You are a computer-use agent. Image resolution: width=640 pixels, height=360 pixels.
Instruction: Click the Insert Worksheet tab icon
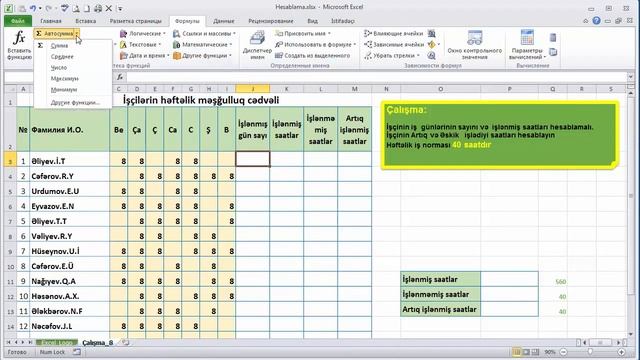pyautogui.click(x=125, y=342)
